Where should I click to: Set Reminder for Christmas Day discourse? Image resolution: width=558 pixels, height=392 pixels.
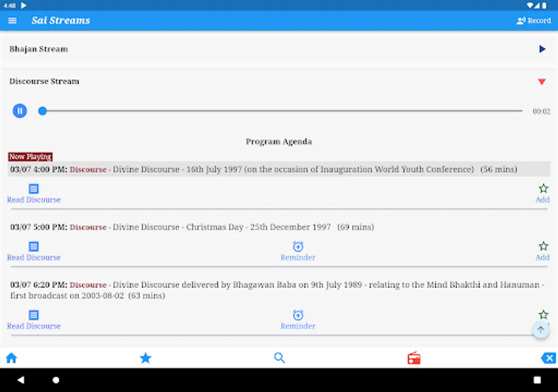click(x=298, y=247)
